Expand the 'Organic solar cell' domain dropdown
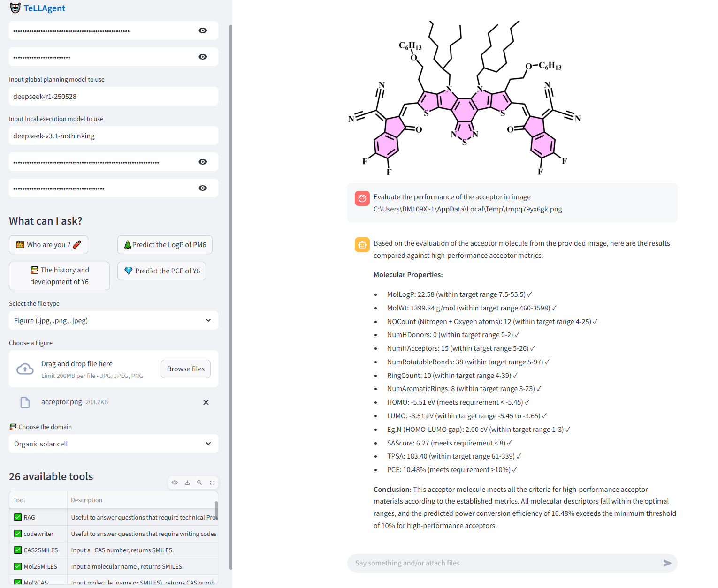 114,444
